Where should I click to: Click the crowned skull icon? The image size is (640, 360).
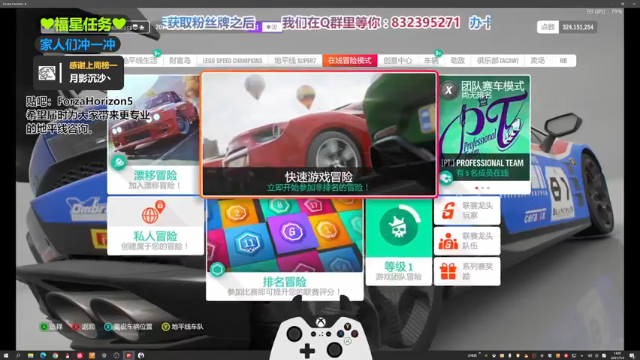click(398, 227)
